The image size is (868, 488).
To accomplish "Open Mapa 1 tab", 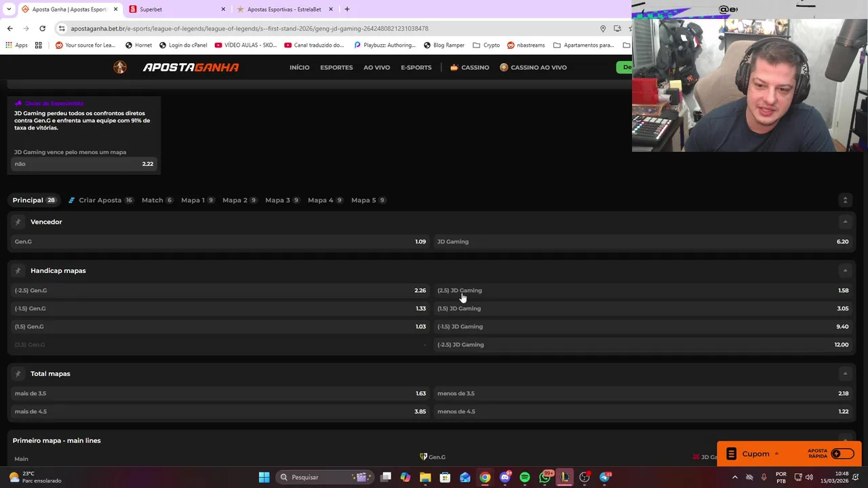I will [x=198, y=200].
